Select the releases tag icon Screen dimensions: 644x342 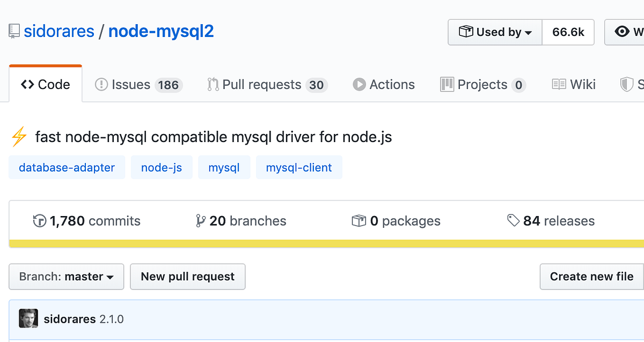513,220
